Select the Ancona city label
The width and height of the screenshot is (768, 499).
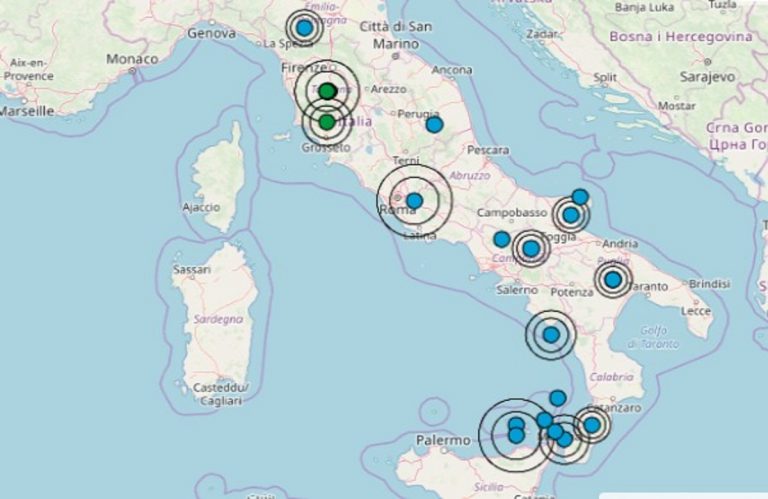coord(452,70)
